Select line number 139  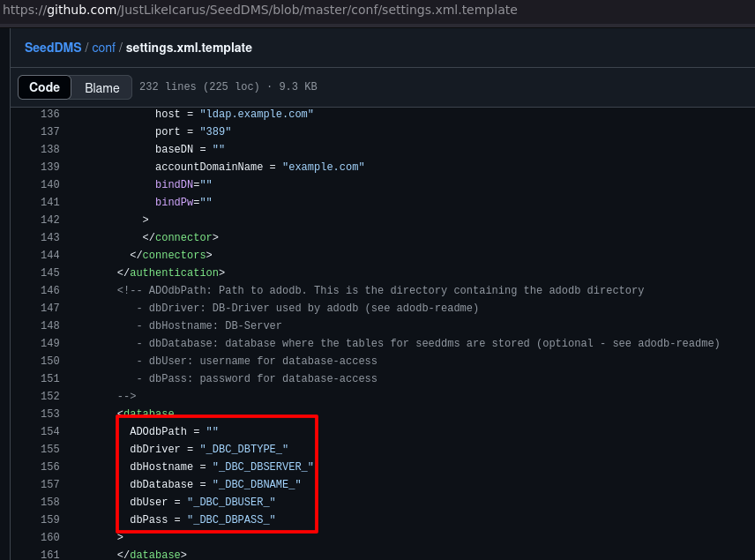(x=50, y=167)
